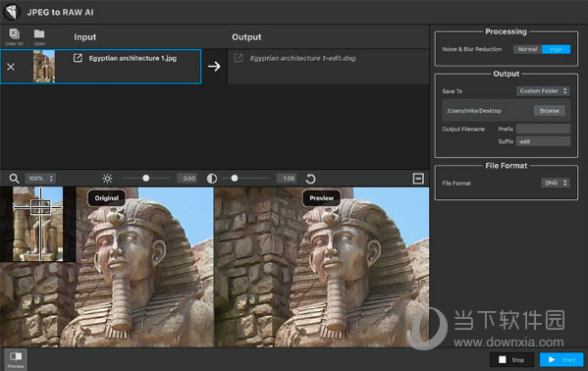Click the Clear All icon
Image resolution: width=588 pixels, height=371 pixels.
(15, 34)
